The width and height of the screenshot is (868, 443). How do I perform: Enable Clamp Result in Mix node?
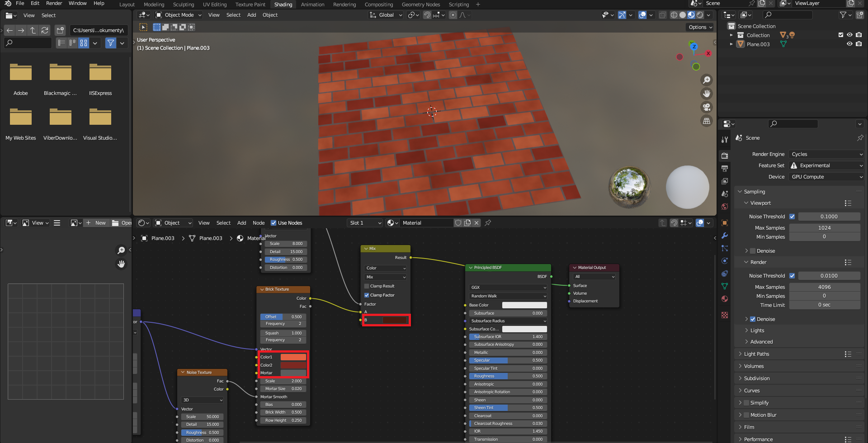click(x=367, y=286)
